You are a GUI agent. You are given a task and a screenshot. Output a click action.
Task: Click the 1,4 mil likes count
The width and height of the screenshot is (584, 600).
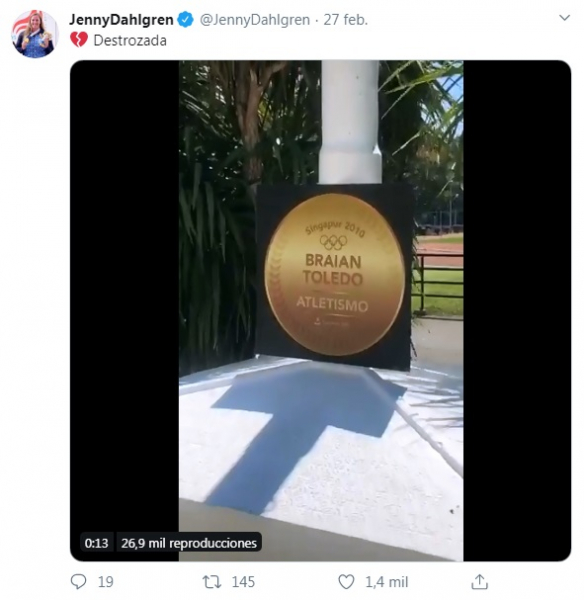click(x=387, y=582)
